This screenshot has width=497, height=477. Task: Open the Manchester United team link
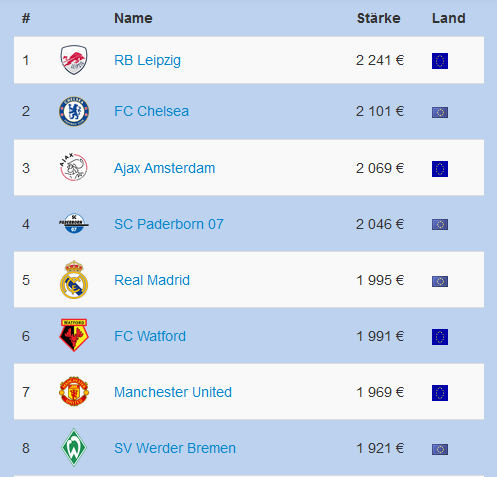[173, 392]
